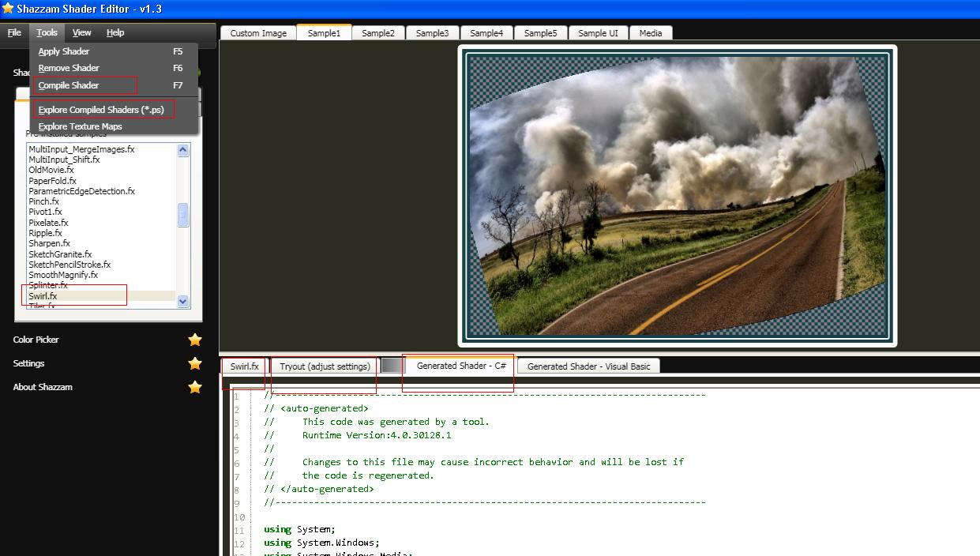
Task: Select the Custom Image tab
Action: pos(257,32)
